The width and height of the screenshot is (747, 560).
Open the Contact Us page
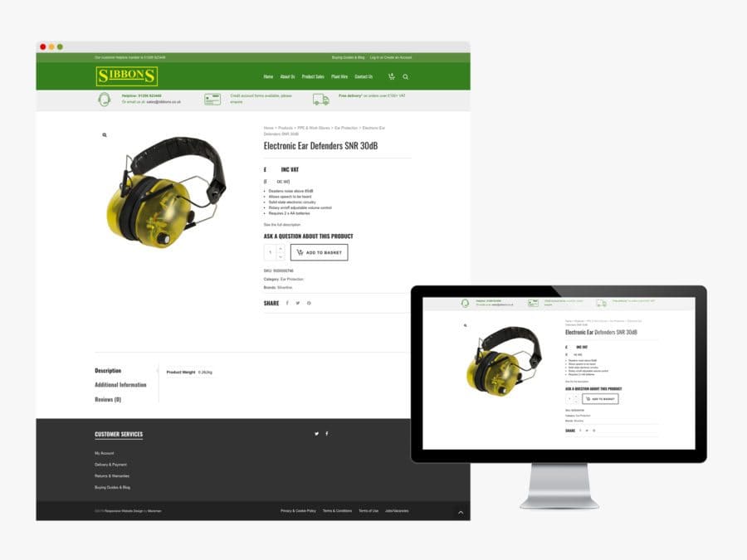coord(364,76)
